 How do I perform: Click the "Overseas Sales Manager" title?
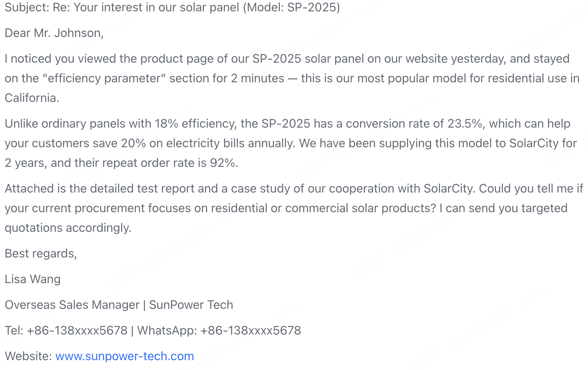pyautogui.click(x=72, y=305)
